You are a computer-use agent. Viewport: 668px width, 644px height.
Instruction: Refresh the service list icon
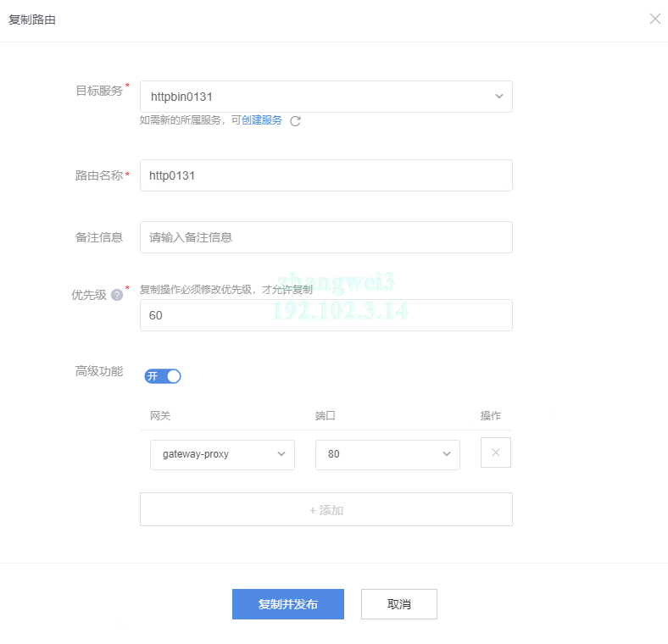tap(295, 121)
